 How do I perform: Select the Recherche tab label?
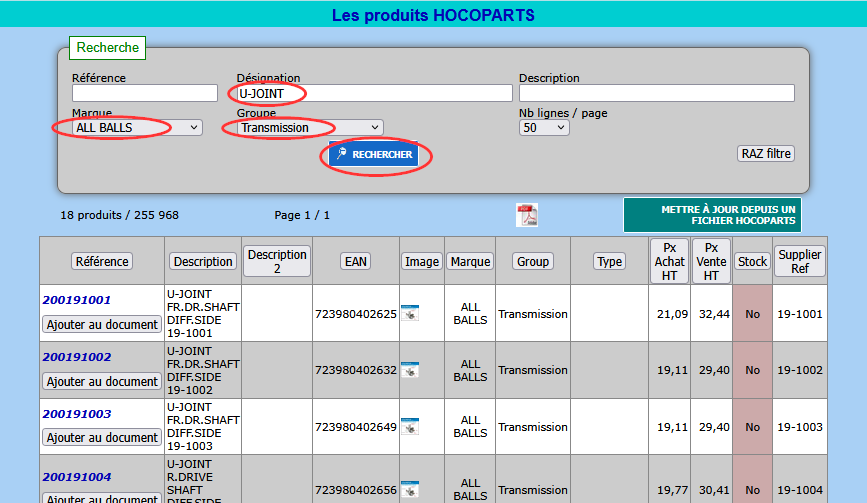[x=107, y=48]
